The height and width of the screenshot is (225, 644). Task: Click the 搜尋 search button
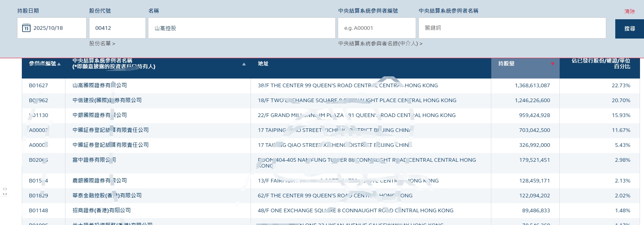pos(629,28)
